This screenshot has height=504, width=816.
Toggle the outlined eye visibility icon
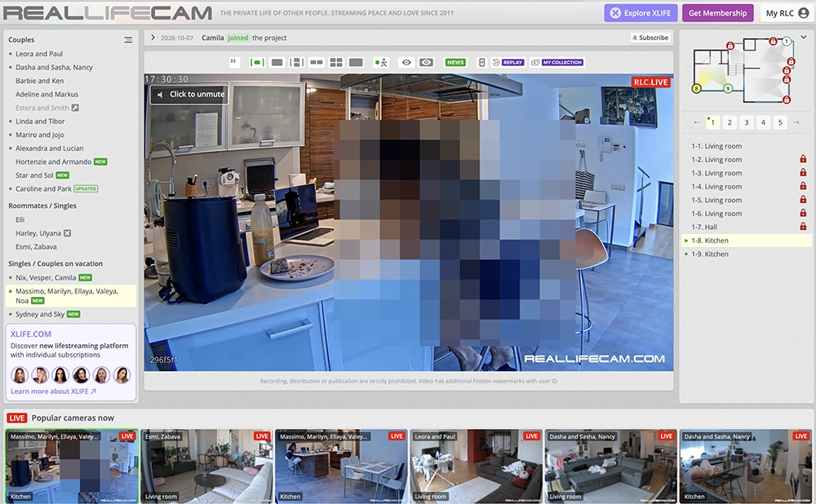[x=406, y=63]
